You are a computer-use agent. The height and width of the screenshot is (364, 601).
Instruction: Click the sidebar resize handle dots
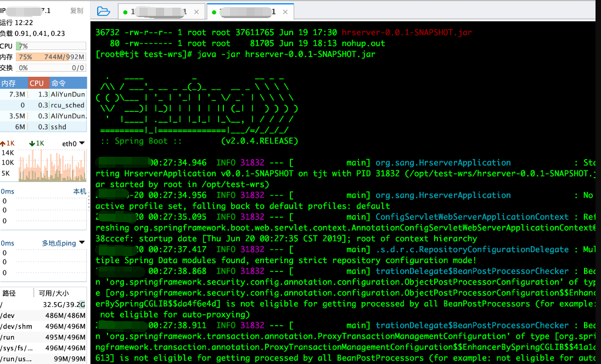tap(89, 202)
